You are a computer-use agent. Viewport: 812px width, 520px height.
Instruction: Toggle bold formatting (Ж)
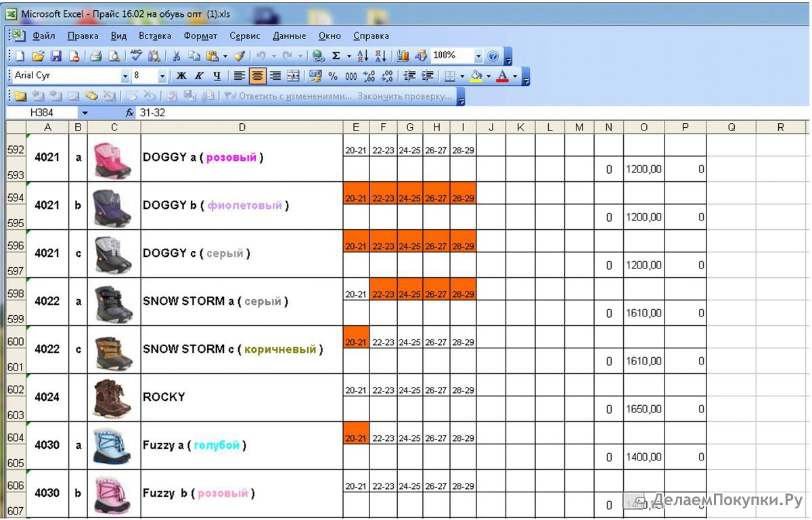(181, 76)
